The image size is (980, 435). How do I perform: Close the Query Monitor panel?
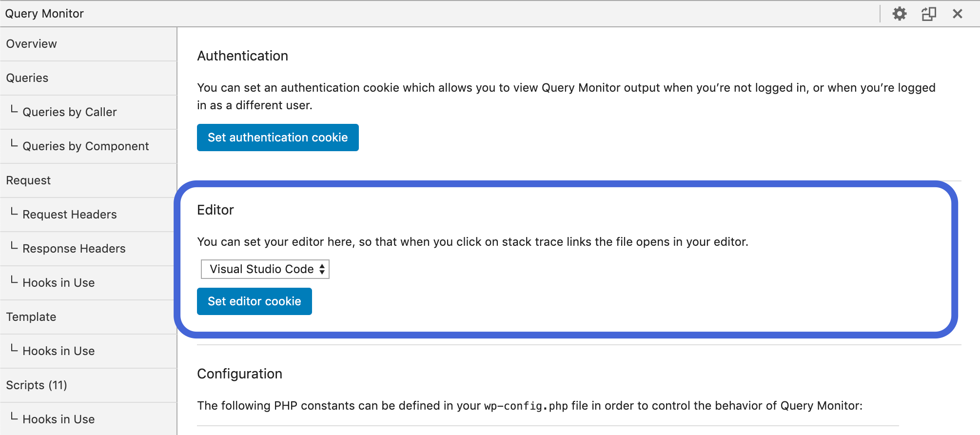coord(958,14)
